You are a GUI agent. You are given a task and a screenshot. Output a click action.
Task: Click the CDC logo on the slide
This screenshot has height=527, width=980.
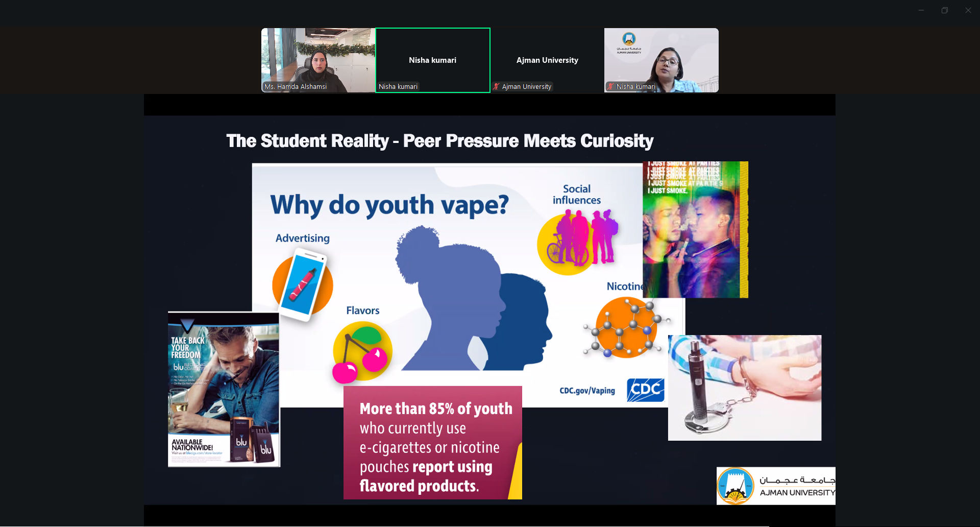coord(646,390)
